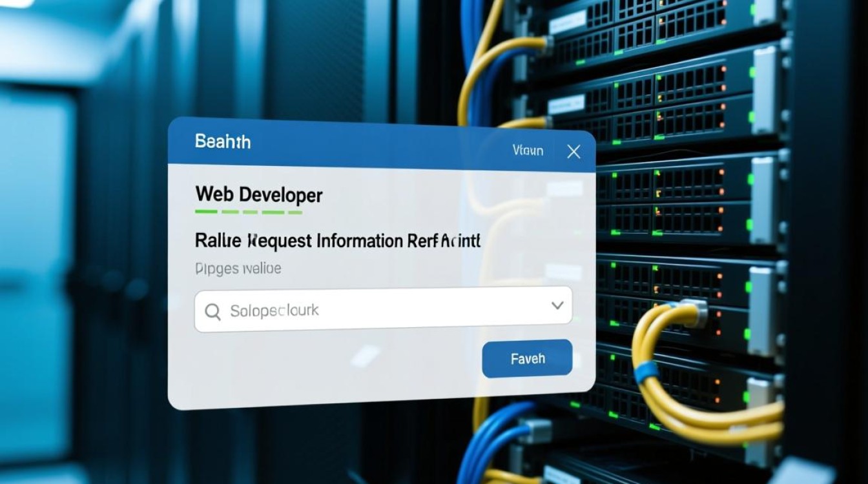Click the Rallue Request Information heading
868x484 pixels.
click(x=337, y=241)
